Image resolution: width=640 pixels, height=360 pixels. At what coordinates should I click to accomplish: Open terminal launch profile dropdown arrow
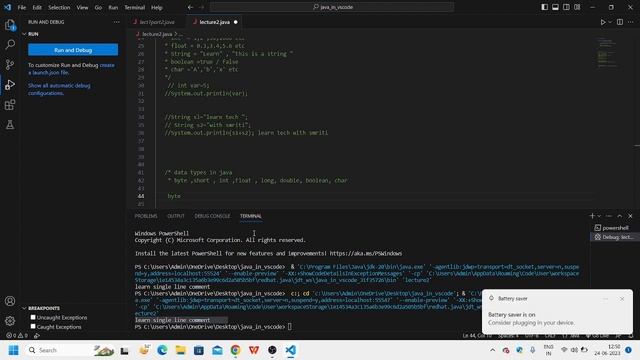599,216
